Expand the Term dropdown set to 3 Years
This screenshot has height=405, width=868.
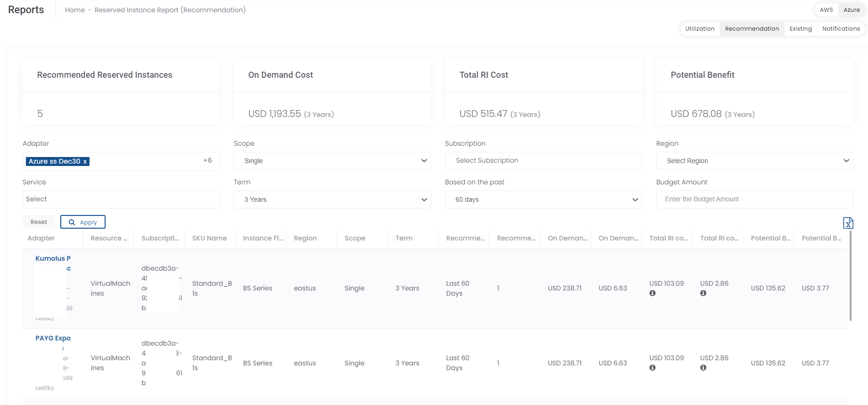[332, 199]
